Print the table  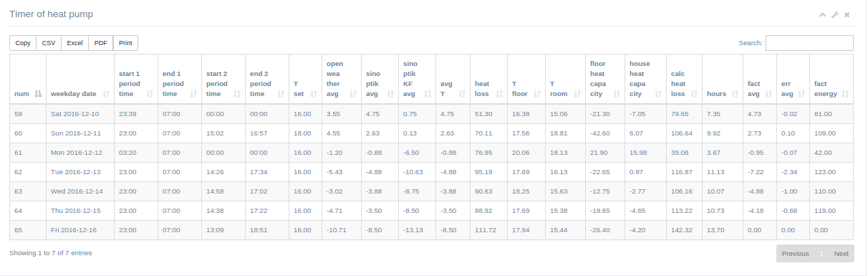point(125,43)
